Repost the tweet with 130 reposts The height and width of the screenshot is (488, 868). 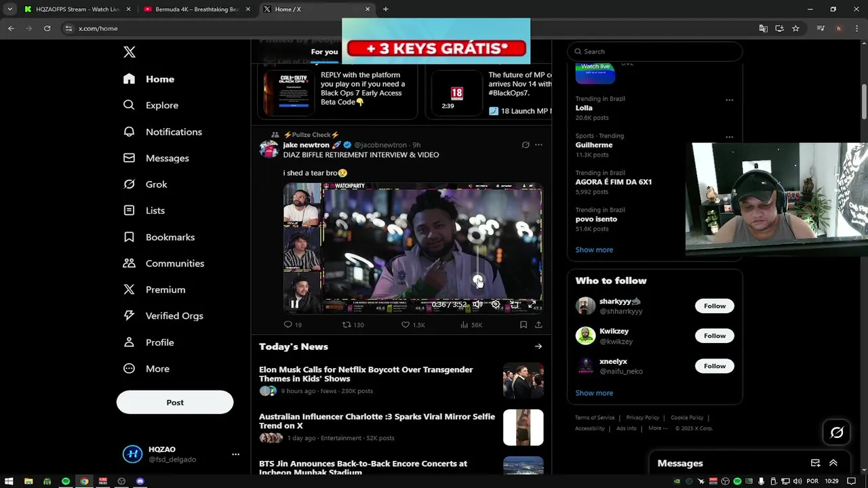click(353, 325)
